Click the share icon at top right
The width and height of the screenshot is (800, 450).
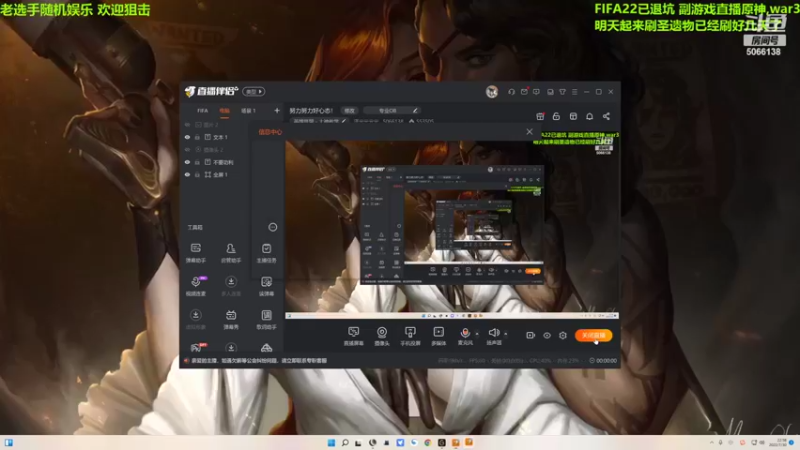point(606,116)
